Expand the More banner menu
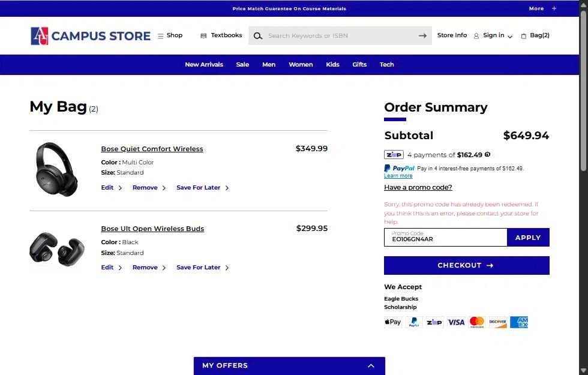Image resolution: width=588 pixels, height=375 pixels. (542, 8)
